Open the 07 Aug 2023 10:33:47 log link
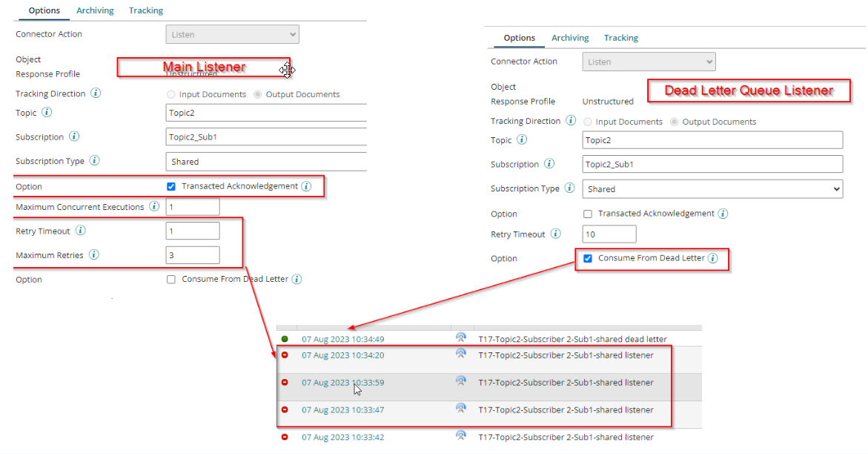The width and height of the screenshot is (868, 454). [x=342, y=409]
